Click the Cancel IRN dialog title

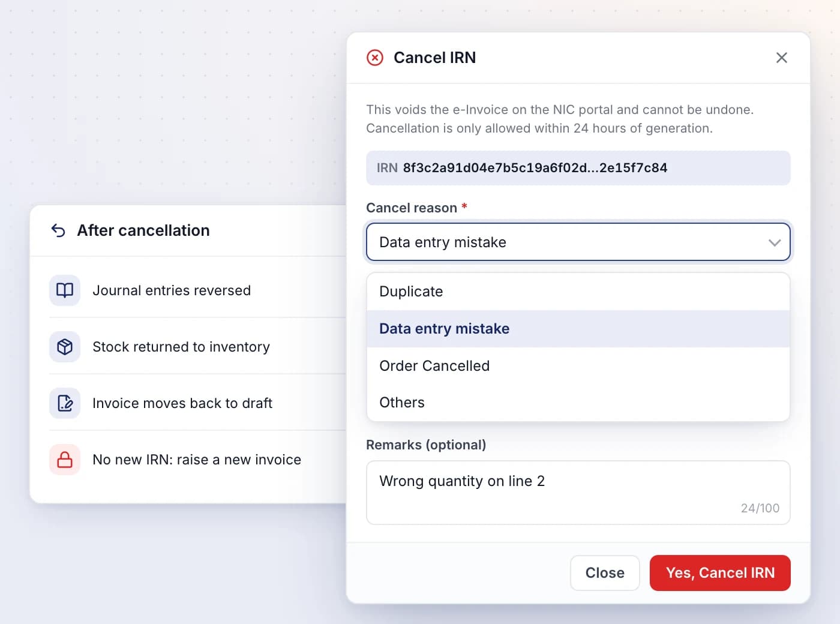tap(434, 58)
